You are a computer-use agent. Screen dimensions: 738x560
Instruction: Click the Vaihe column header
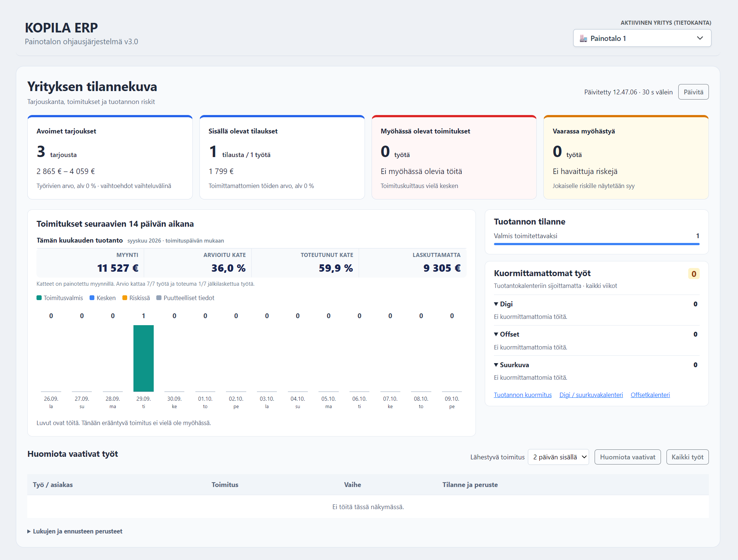pyautogui.click(x=352, y=485)
